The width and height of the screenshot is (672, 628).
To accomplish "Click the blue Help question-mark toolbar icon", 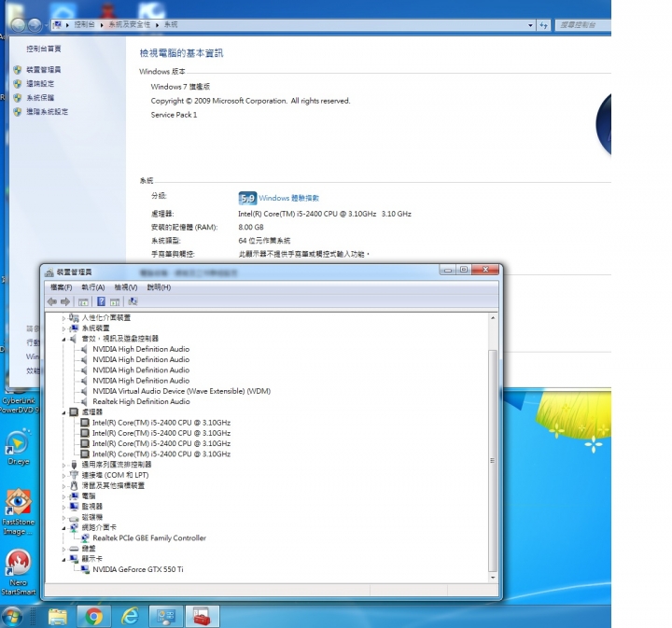I will tap(101, 301).
